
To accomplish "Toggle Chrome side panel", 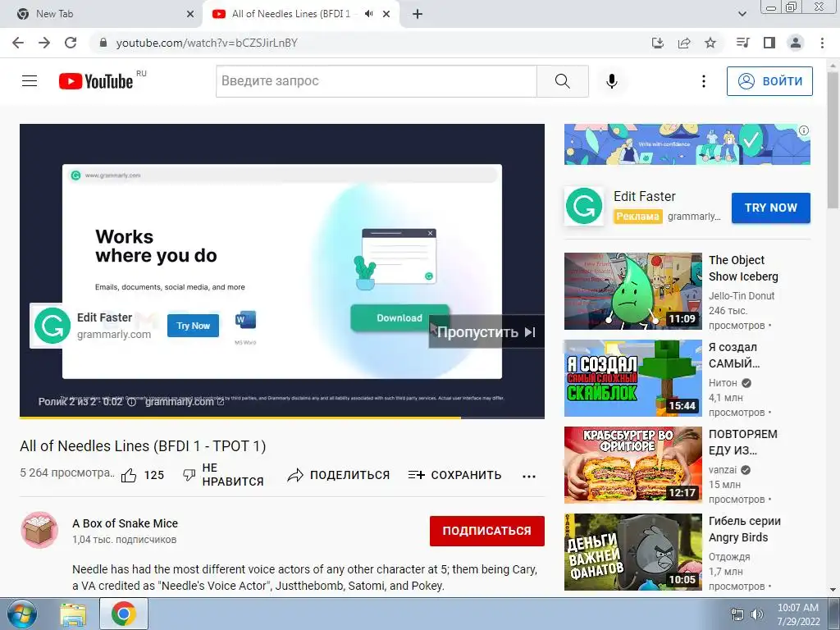I will coord(769,43).
